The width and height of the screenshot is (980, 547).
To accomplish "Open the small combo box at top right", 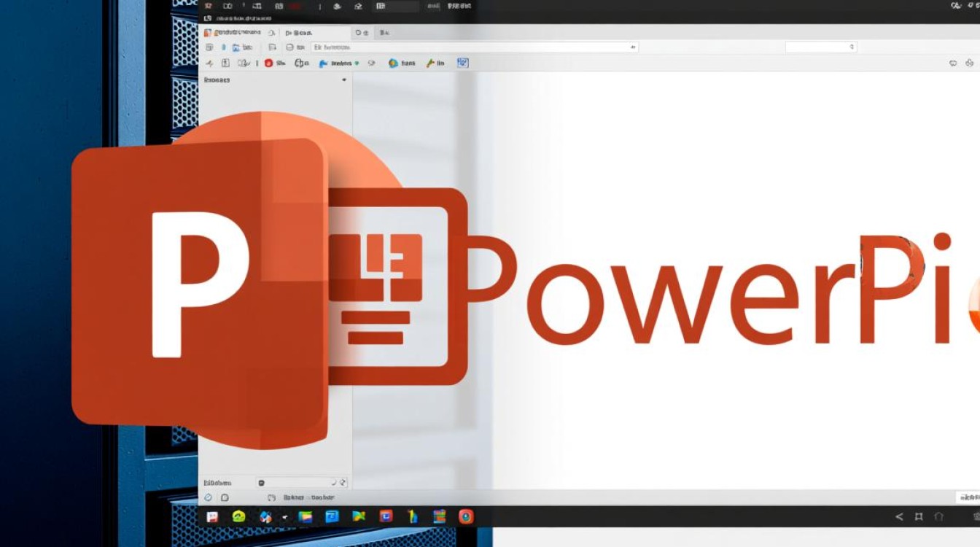I will point(820,47).
